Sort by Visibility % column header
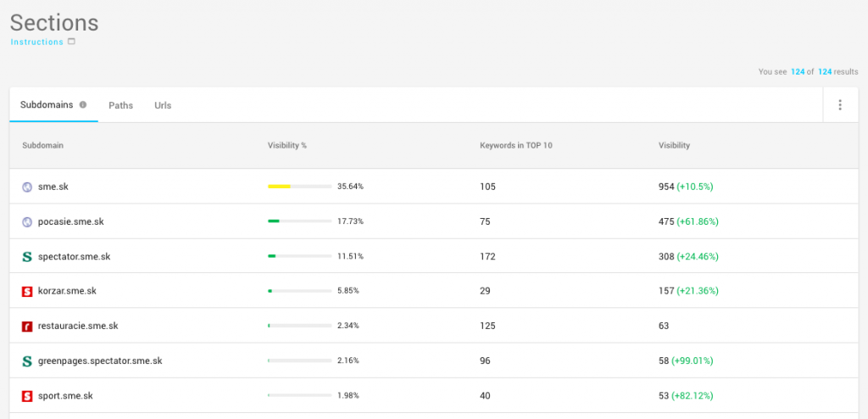The image size is (868, 419). (x=287, y=145)
